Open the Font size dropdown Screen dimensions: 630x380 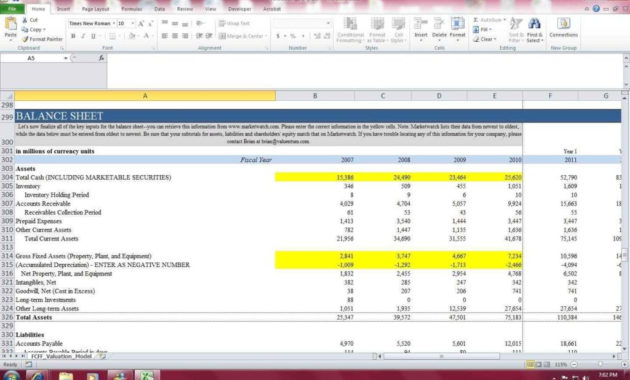click(x=132, y=24)
